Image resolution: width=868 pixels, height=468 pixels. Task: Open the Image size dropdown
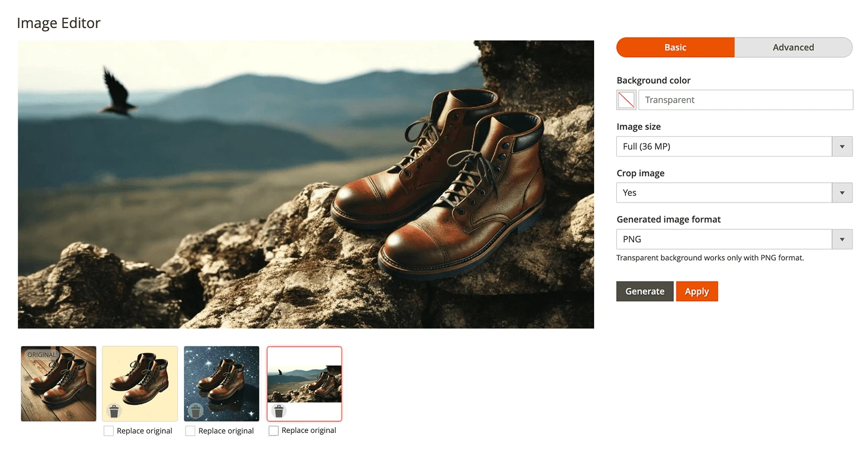click(842, 146)
